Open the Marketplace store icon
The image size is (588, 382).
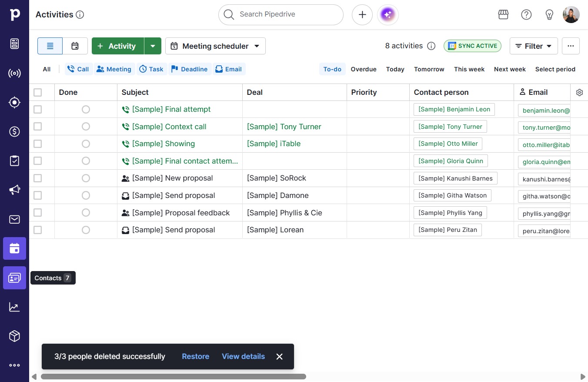pos(503,14)
